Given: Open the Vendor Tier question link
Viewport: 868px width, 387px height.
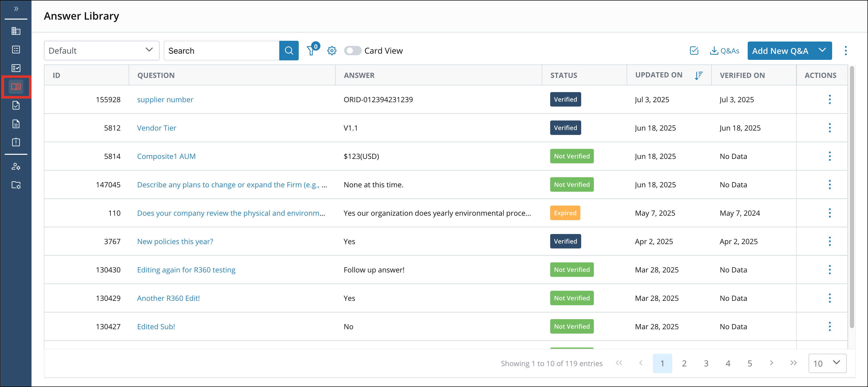Looking at the screenshot, I should pyautogui.click(x=156, y=128).
